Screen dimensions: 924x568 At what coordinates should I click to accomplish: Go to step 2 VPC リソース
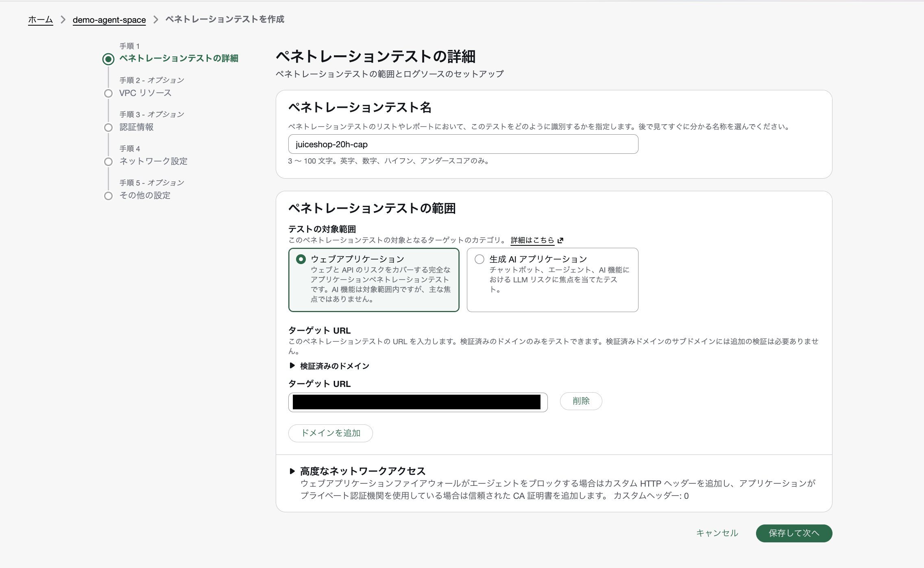[x=145, y=93]
